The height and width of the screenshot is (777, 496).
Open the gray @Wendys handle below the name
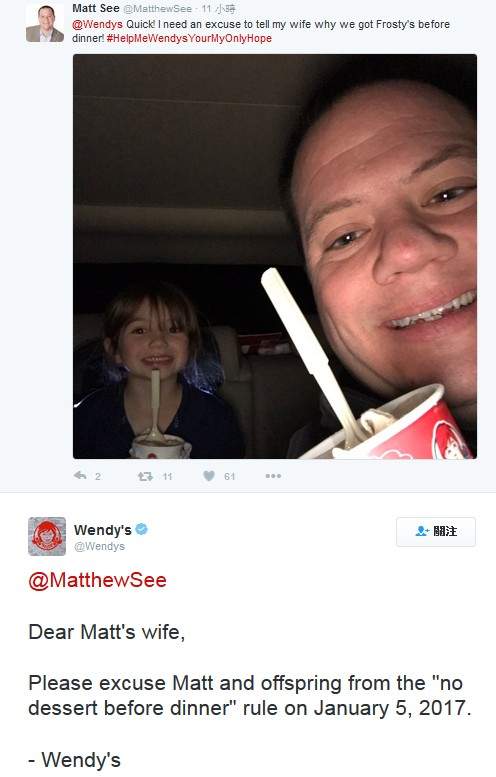tap(99, 546)
